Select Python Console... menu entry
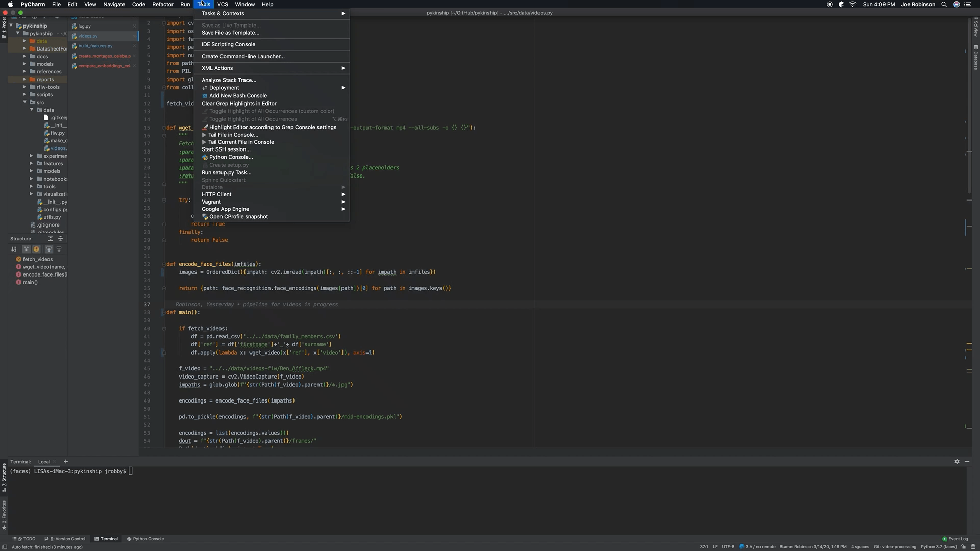Viewport: 980px width, 551px height. pos(231,157)
